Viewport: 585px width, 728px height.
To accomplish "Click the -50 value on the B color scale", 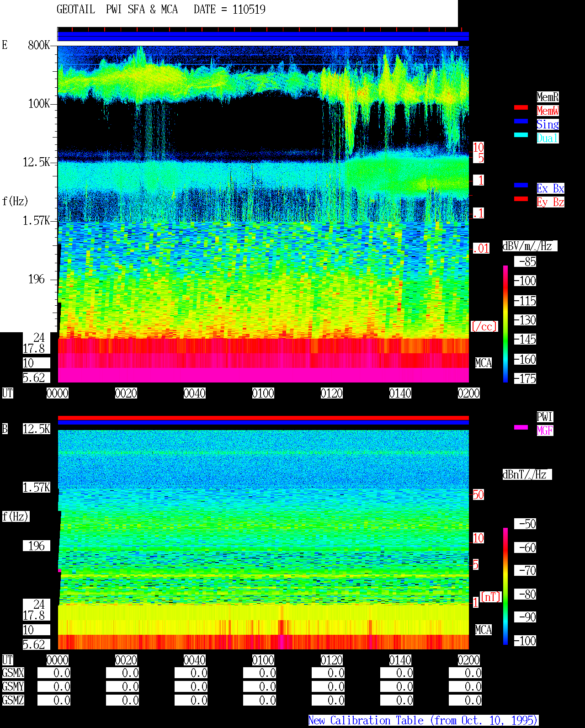I will pos(525,524).
